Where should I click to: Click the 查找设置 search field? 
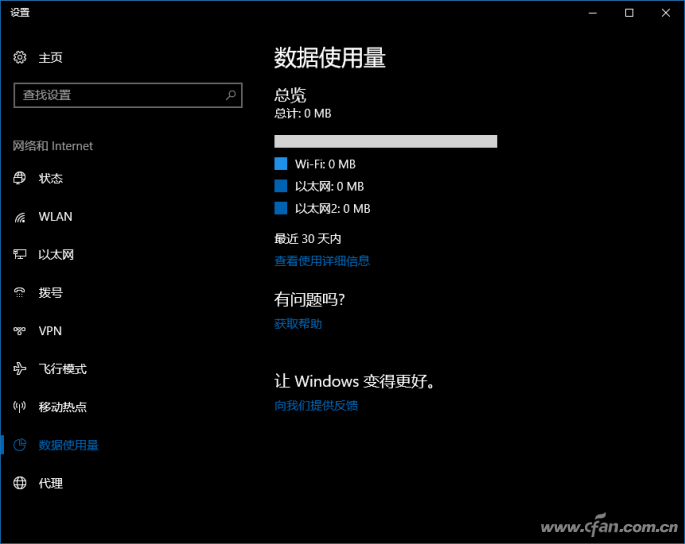[x=128, y=95]
